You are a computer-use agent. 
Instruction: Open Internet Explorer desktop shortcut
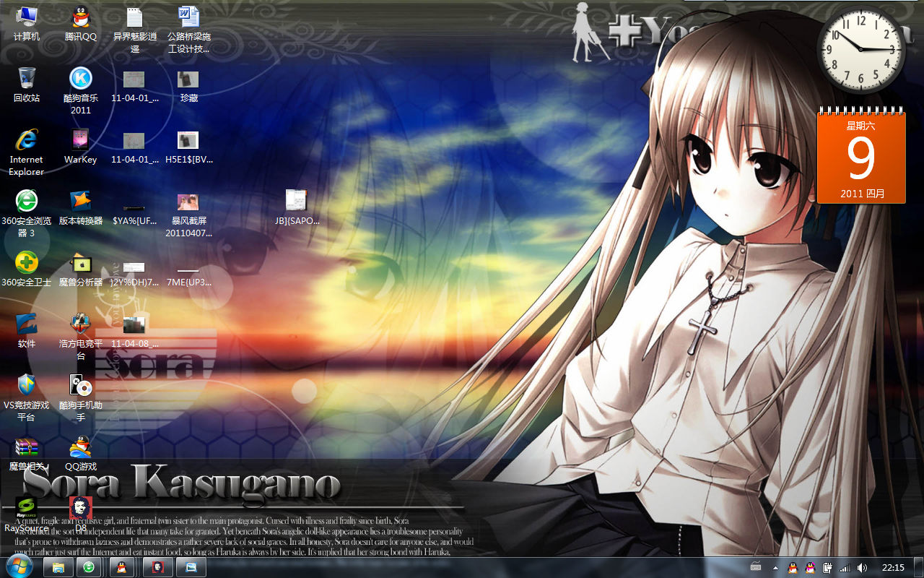pos(27,152)
